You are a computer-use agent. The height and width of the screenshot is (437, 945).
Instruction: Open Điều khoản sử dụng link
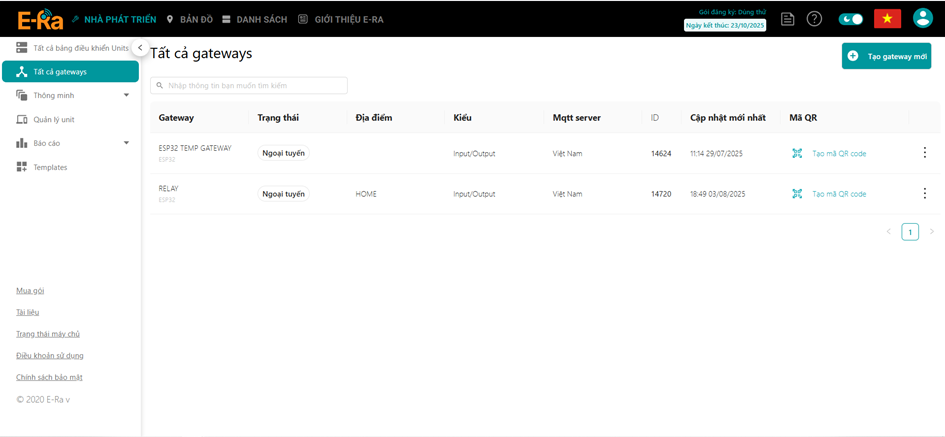[50, 356]
